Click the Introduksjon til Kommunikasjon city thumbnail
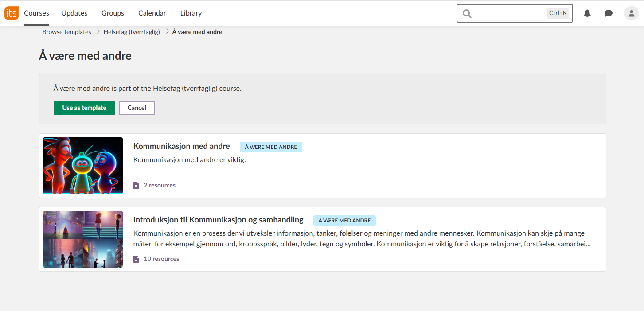Image resolution: width=644 pixels, height=311 pixels. tap(83, 239)
